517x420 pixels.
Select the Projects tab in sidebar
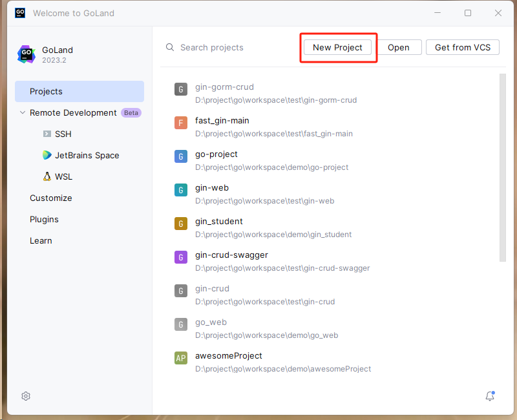[79, 91]
